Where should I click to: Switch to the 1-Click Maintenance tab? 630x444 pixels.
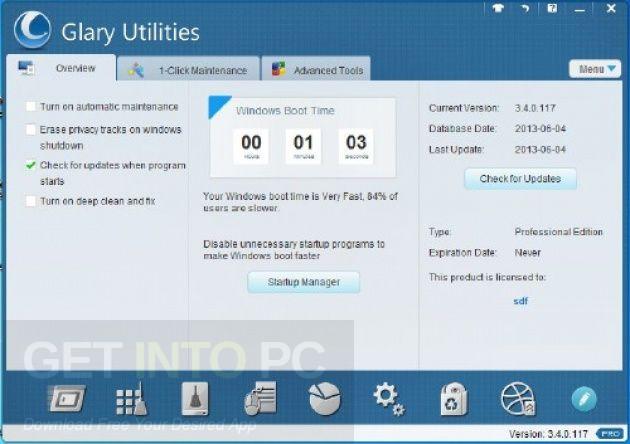point(188,70)
